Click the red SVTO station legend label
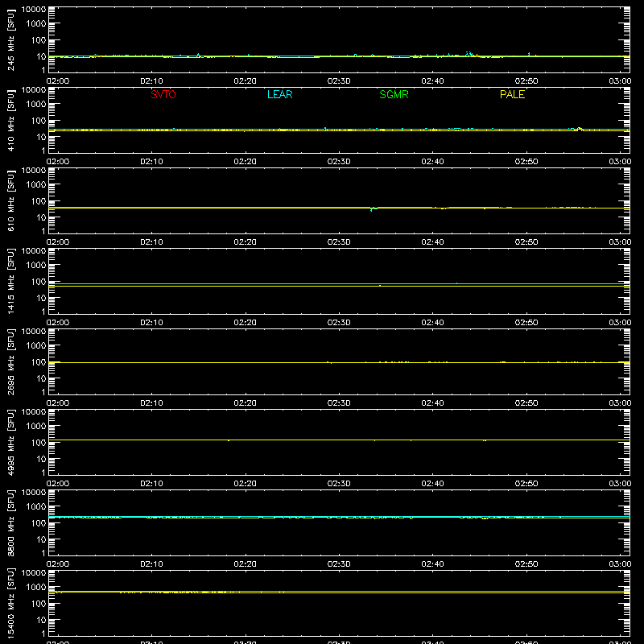The height and width of the screenshot is (644, 644). pyautogui.click(x=163, y=94)
